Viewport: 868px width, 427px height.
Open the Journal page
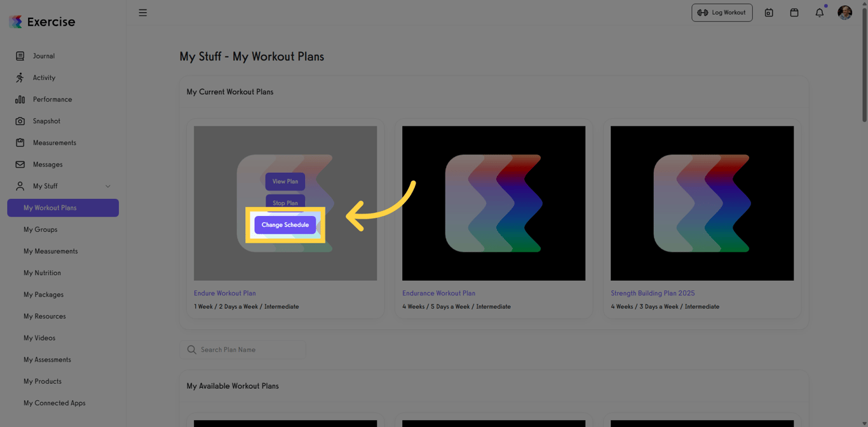pos(44,56)
